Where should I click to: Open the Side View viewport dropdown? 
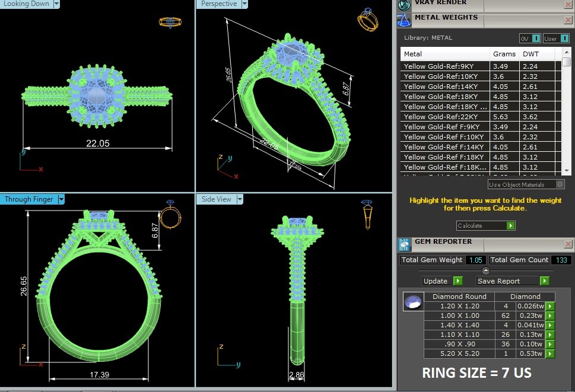pyautogui.click(x=240, y=199)
